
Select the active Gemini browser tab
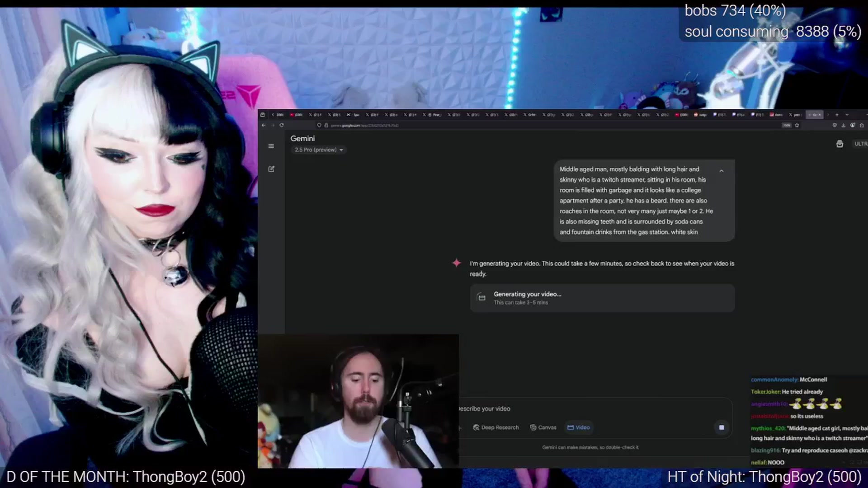pyautogui.click(x=815, y=115)
